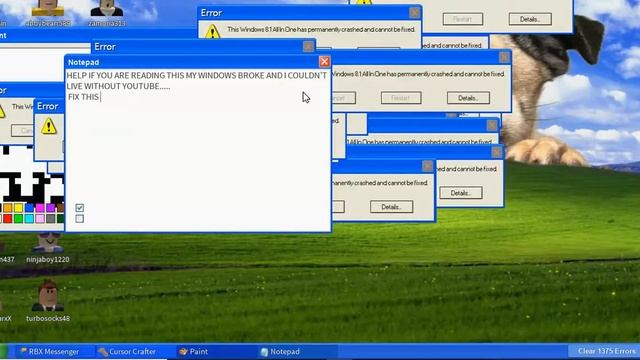Pick the light pink color swatch in Paint
This screenshot has width=640, height=360.
pyautogui.click(x=40, y=219)
